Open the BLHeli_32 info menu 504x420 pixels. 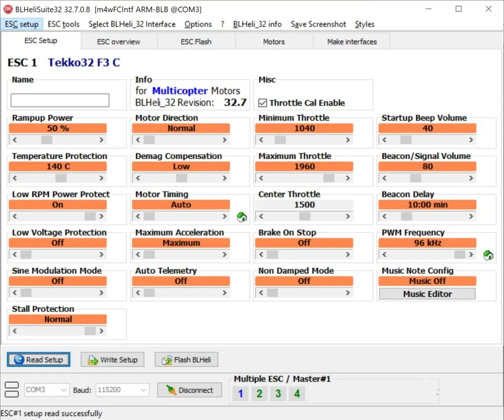click(257, 24)
